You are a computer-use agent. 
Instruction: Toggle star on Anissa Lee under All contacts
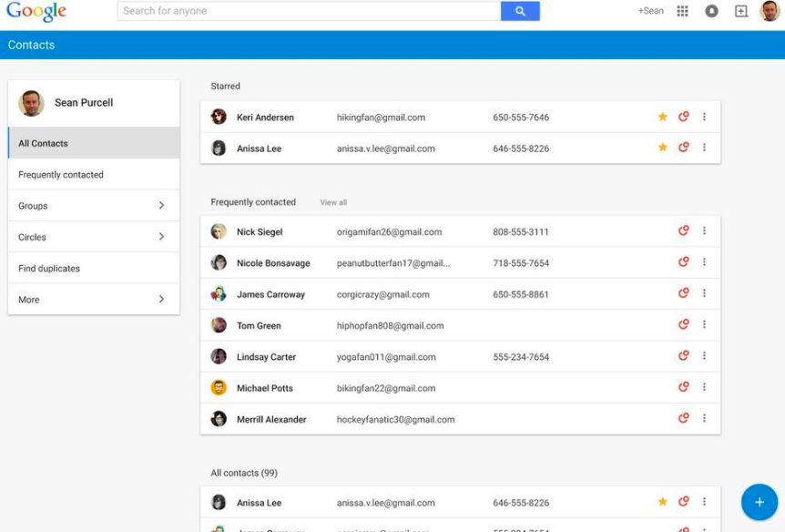[662, 502]
